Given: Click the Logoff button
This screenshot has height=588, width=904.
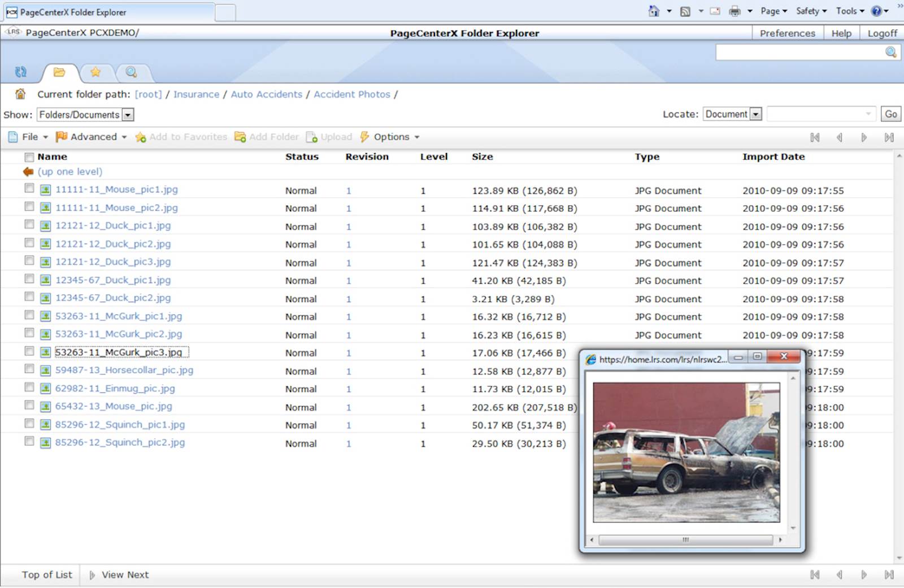Looking at the screenshot, I should coord(882,33).
